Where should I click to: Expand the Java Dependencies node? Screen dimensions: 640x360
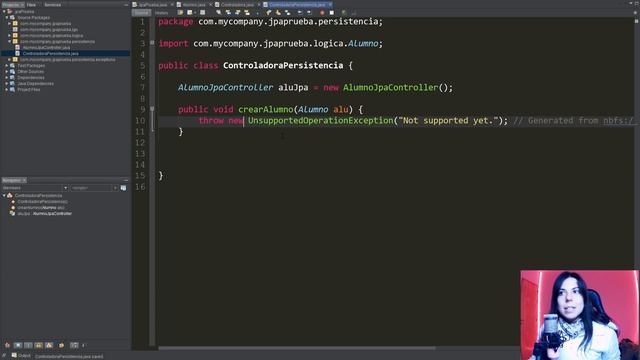point(7,83)
